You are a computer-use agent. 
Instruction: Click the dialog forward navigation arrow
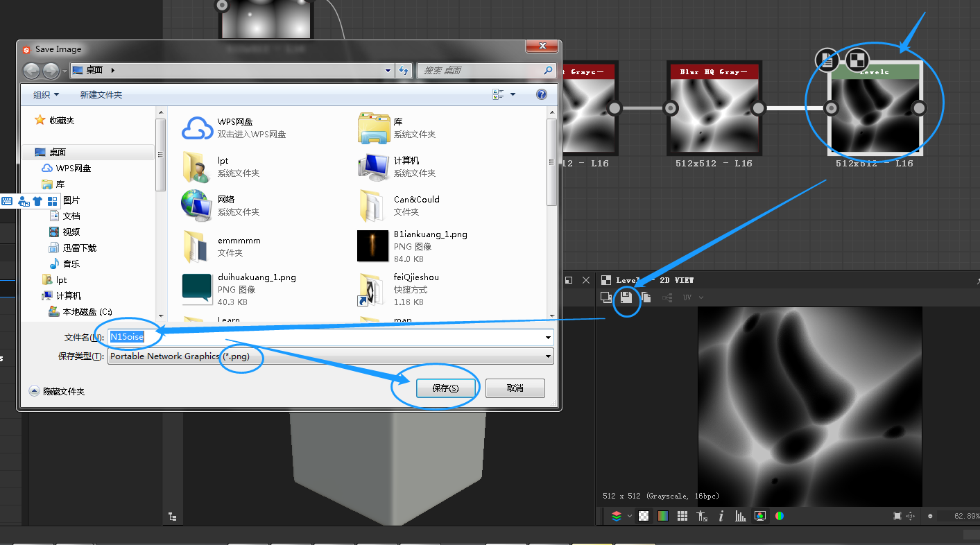coord(51,70)
